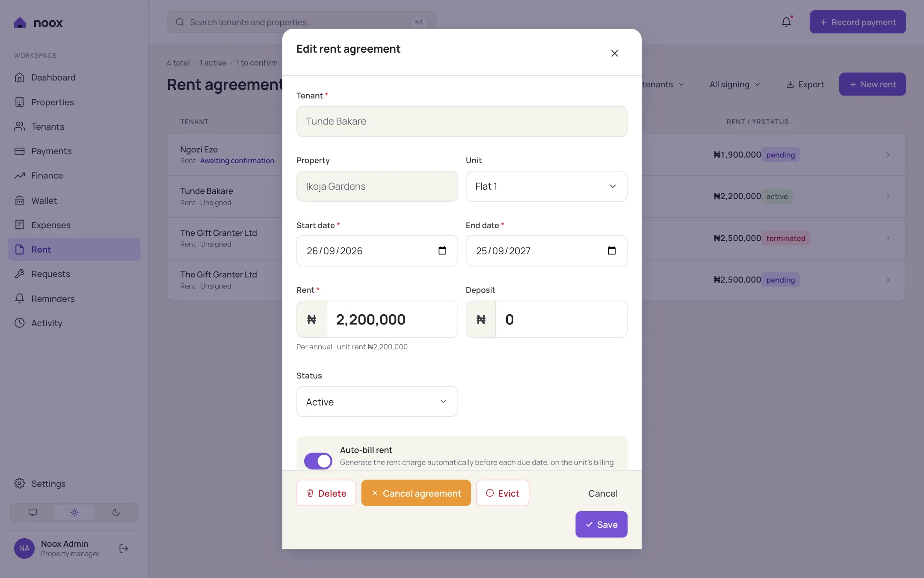Open Wallet in the sidebar
Viewport: 924px width, 578px height.
pos(74,200)
